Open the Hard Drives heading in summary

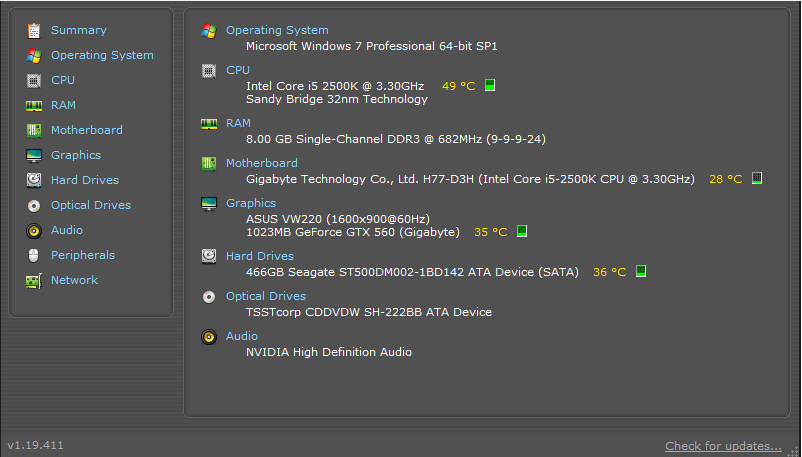[260, 256]
